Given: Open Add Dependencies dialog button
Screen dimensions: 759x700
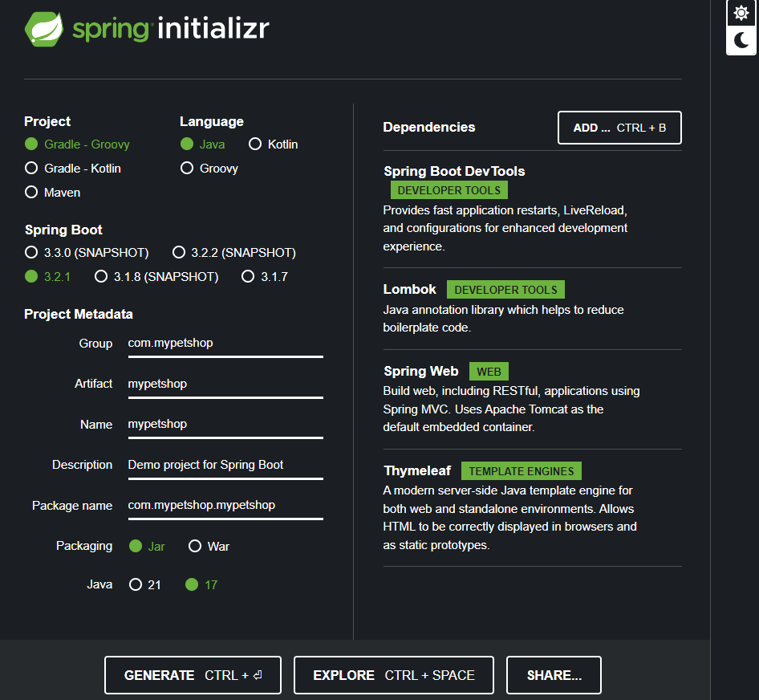Looking at the screenshot, I should pyautogui.click(x=619, y=128).
